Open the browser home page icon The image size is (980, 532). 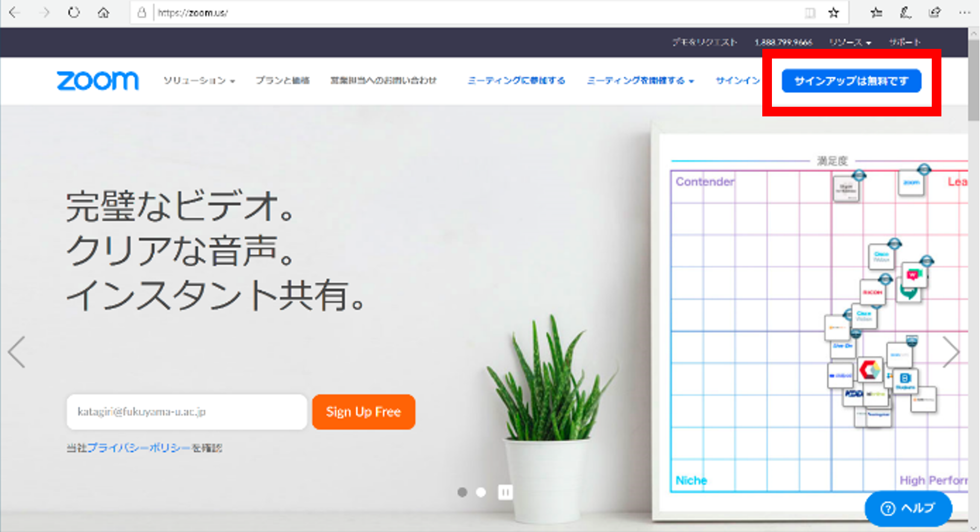pos(104,13)
